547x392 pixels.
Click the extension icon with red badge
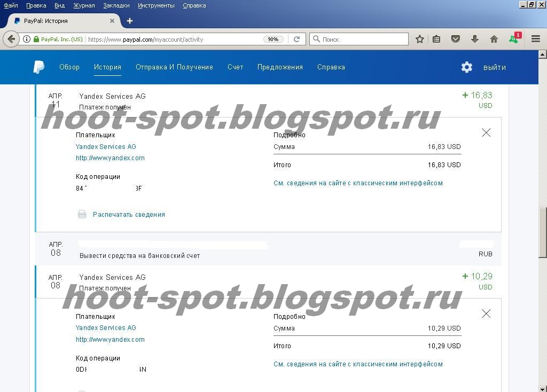point(514,38)
